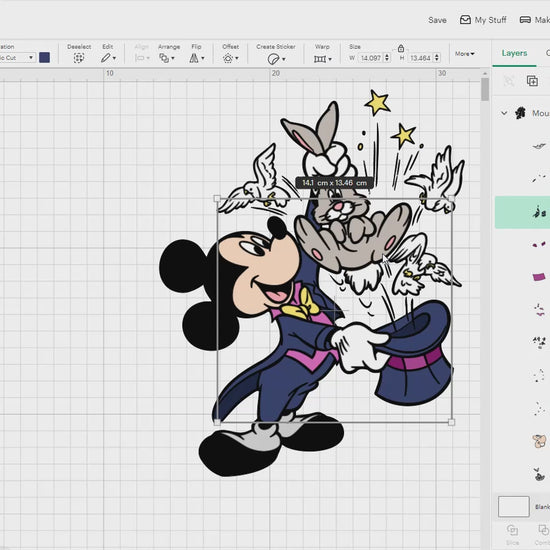Click the Flip icon
The height and width of the screenshot is (550, 550).
pyautogui.click(x=194, y=58)
